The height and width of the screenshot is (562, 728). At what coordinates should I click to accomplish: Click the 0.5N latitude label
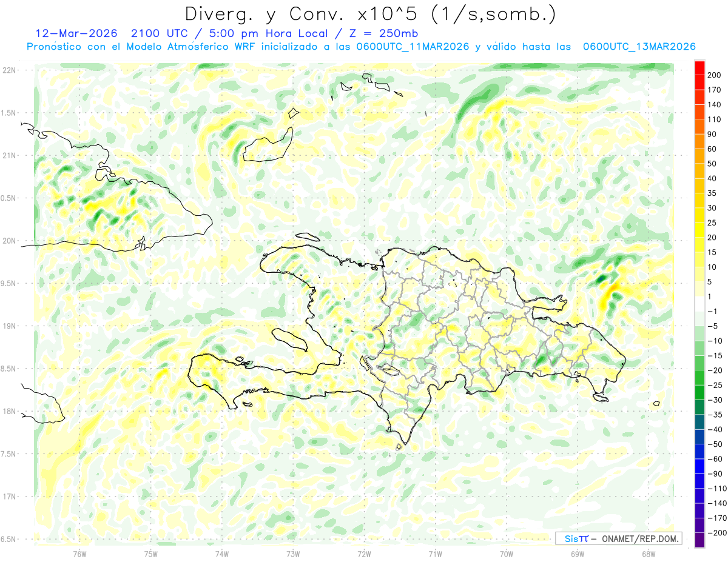point(8,198)
